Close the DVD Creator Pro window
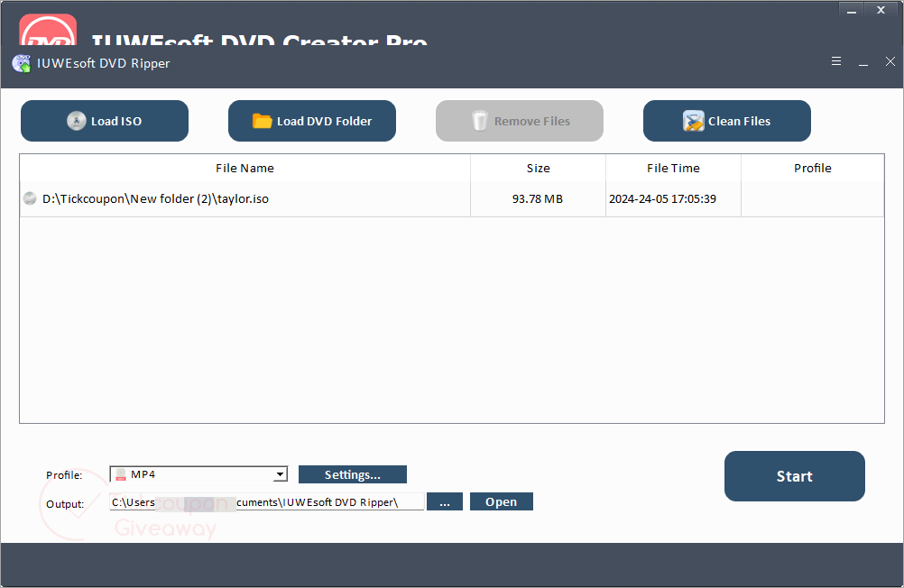This screenshot has width=904, height=588. click(881, 10)
